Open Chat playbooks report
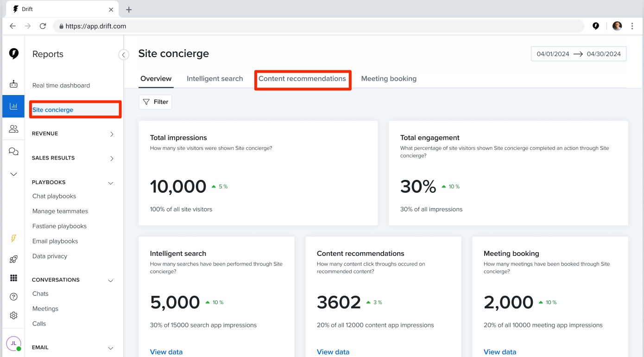Image resolution: width=644 pixels, height=357 pixels. pyautogui.click(x=54, y=196)
